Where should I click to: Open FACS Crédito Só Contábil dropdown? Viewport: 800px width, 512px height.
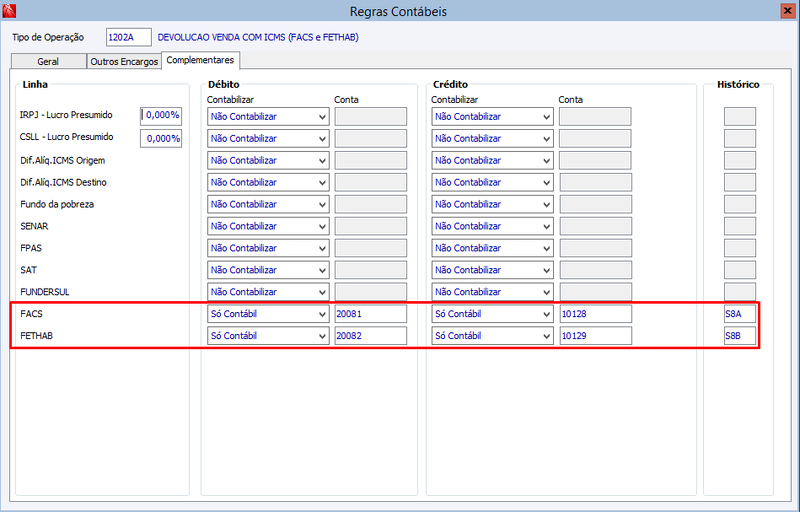(x=492, y=314)
